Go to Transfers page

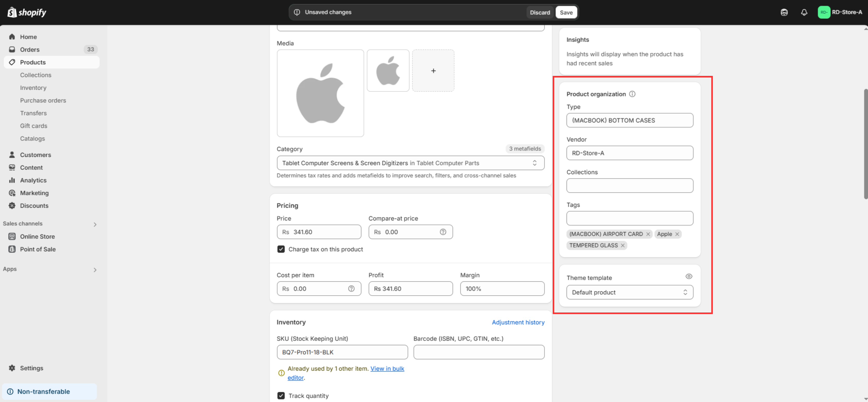pos(33,113)
